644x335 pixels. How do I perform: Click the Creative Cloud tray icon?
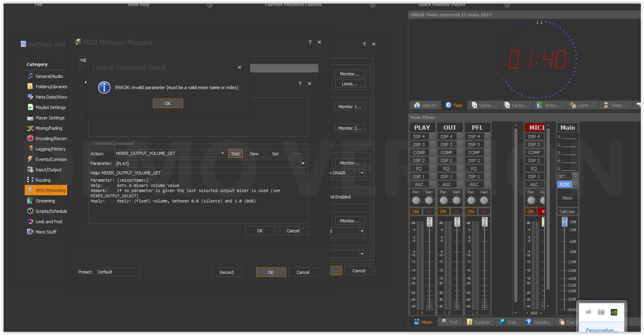588,312
